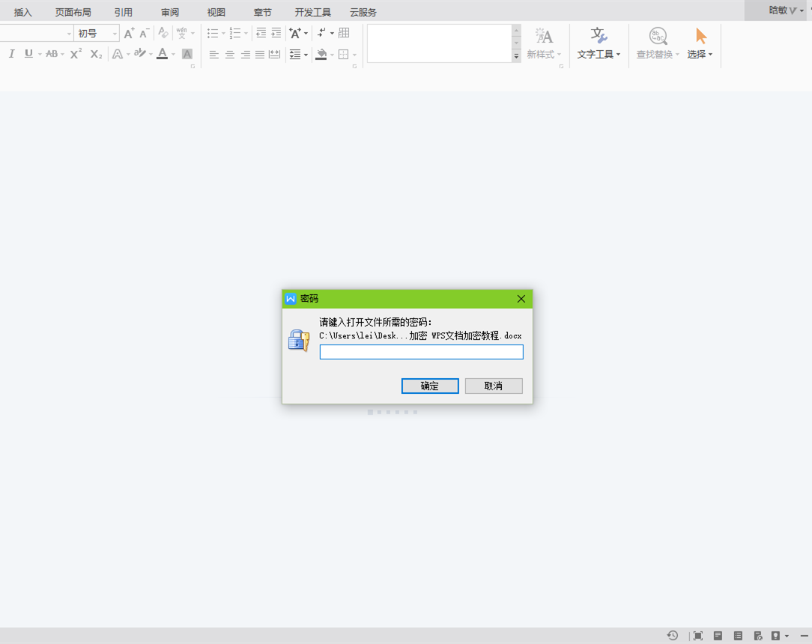Viewport: 812px width, 644px height.
Task: Insert table grid icon
Action: tap(344, 33)
